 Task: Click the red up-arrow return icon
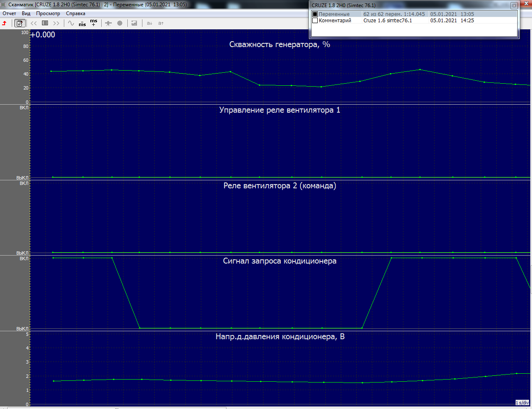tap(4, 23)
